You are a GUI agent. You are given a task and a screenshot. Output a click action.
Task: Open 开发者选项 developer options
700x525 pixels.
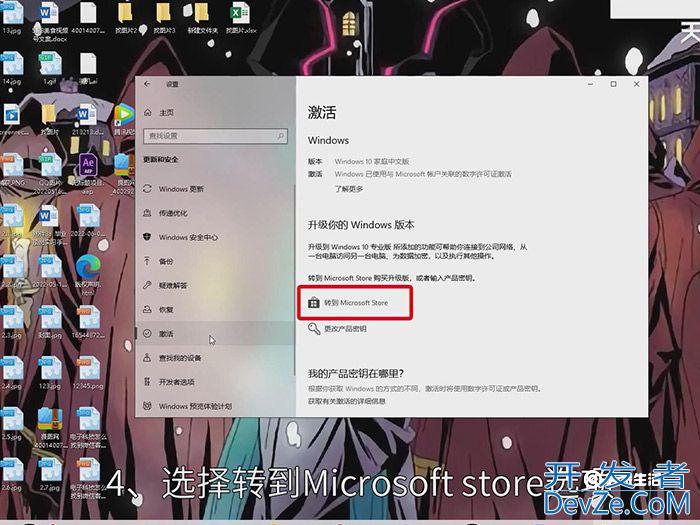[x=215, y=382]
